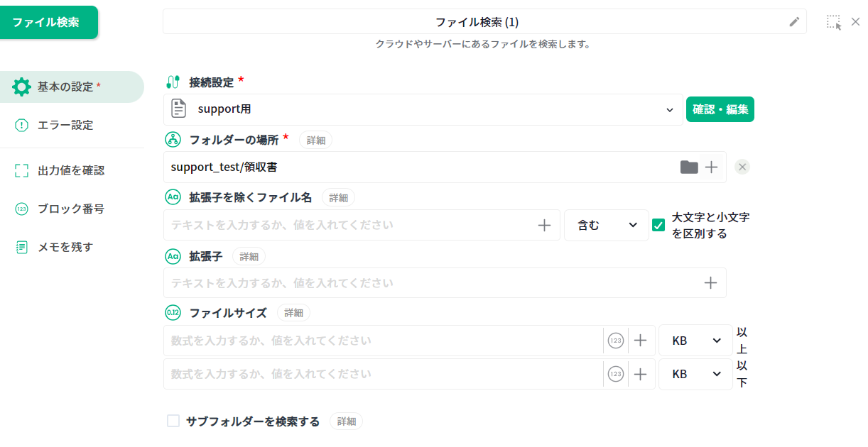Click the plus icon in 拡張子を除くファイル名 field
Image resolution: width=868 pixels, height=447 pixels.
(x=544, y=225)
